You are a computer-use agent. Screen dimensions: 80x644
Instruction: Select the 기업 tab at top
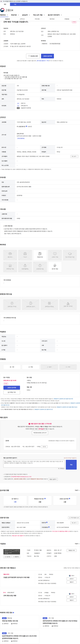pos(15,4)
